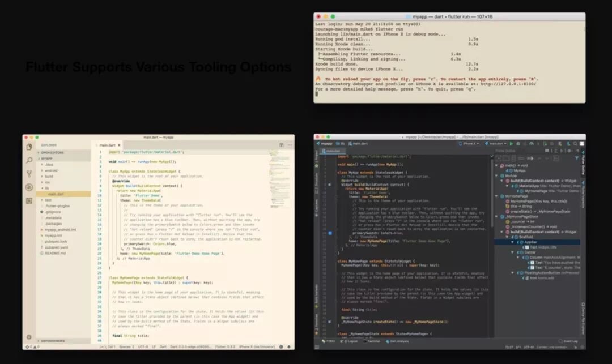Click the filter icon in Flutter Outline panel
612x364 pixels.
click(x=576, y=159)
